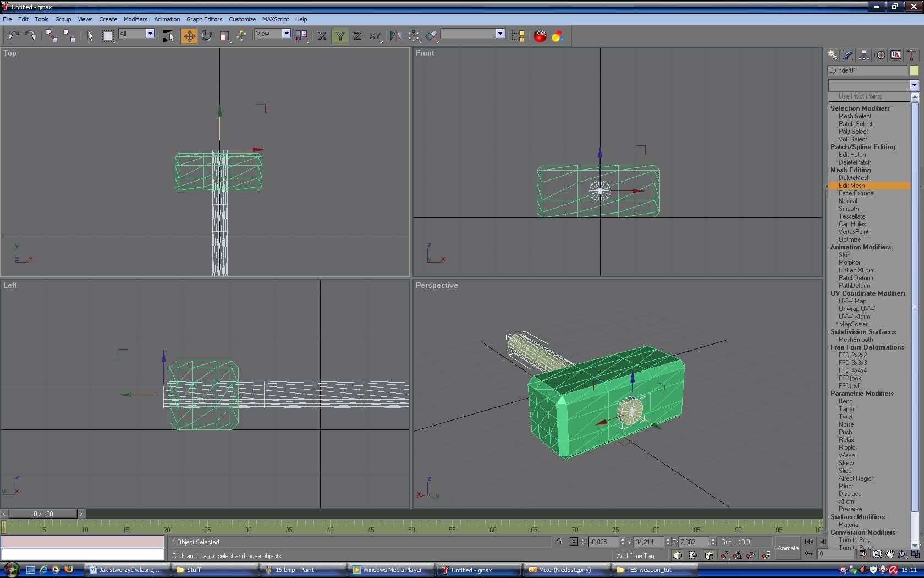Choose the Select Object arrow tool

[x=90, y=36]
